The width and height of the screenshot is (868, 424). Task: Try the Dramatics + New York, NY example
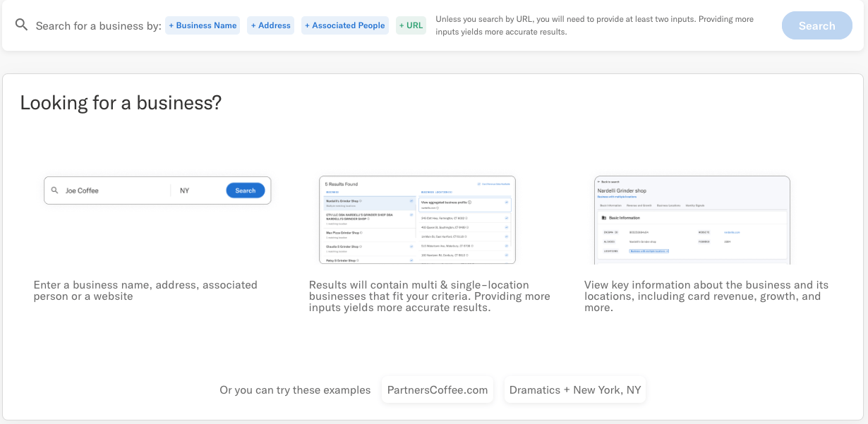574,389
